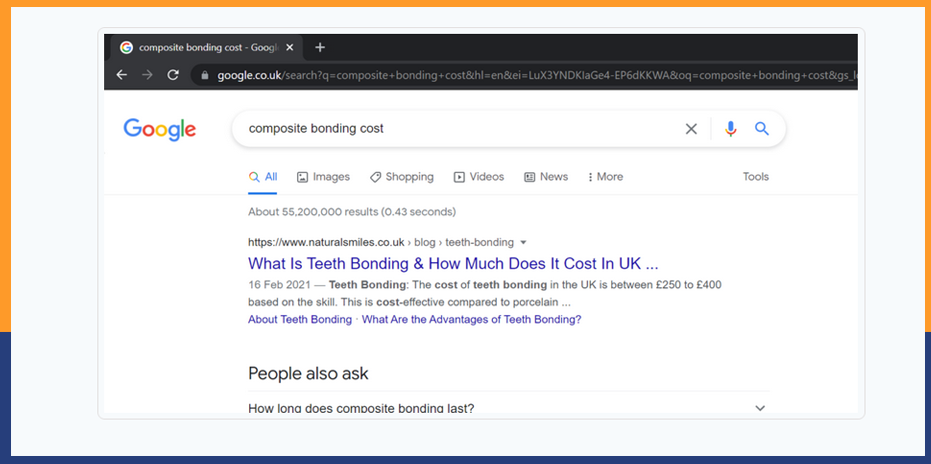Screen dimensions: 931x464
Task: Click the Google logo
Action: tap(160, 130)
